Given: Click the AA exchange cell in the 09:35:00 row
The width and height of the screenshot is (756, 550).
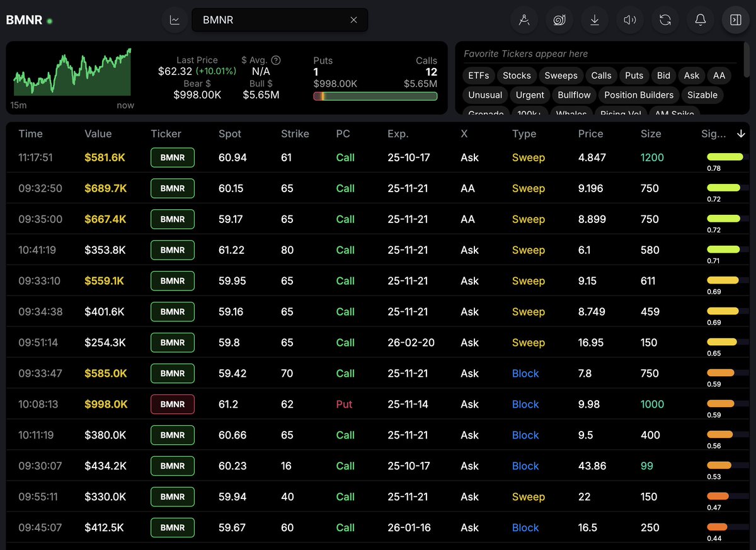Looking at the screenshot, I should (x=467, y=219).
